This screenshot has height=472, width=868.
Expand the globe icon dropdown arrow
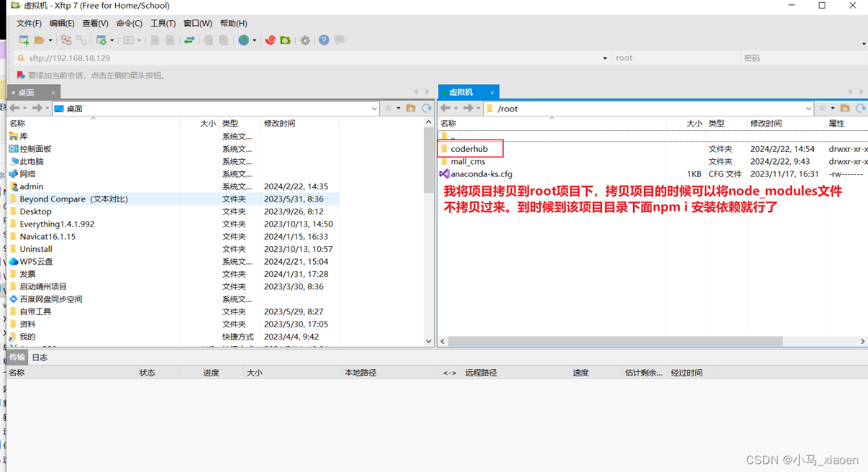click(254, 41)
